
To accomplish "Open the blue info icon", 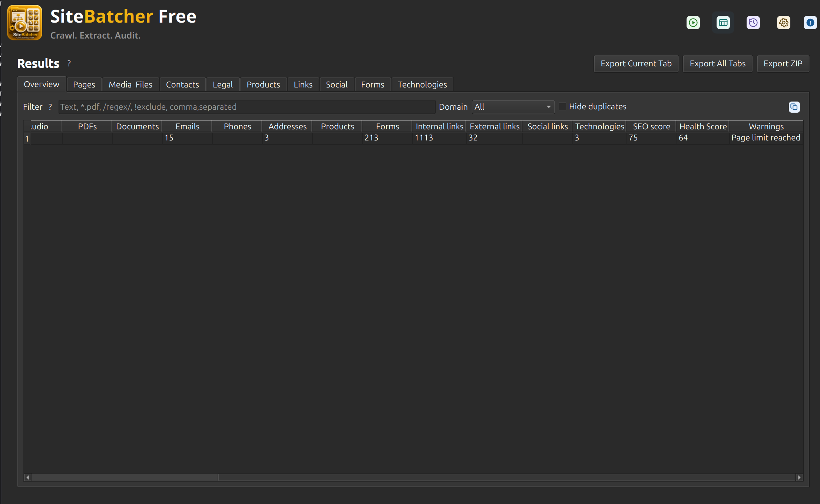I will tap(810, 23).
